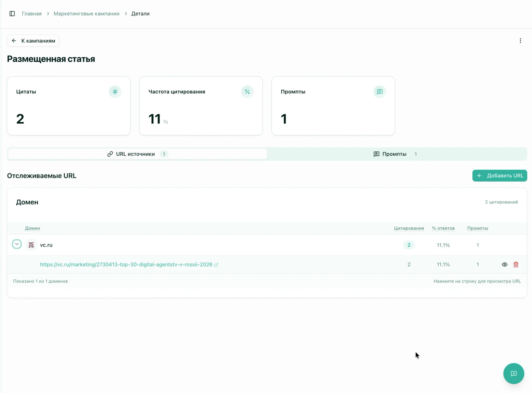Click the # icon on the Цитаты card
This screenshot has width=532, height=393.
tap(115, 91)
